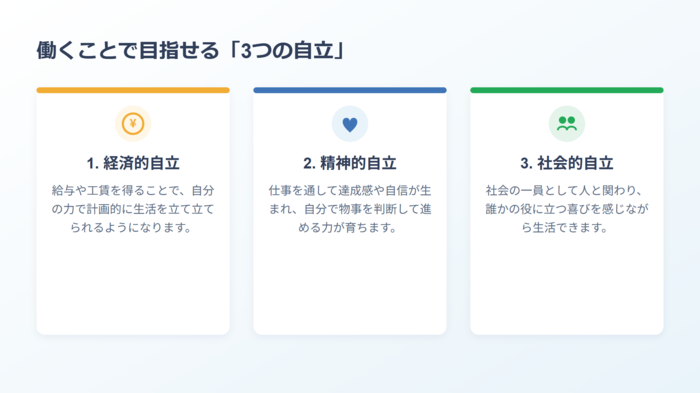This screenshot has height=393, width=700.
Task: Select the heading 2. 精神的自立
Action: click(350, 163)
